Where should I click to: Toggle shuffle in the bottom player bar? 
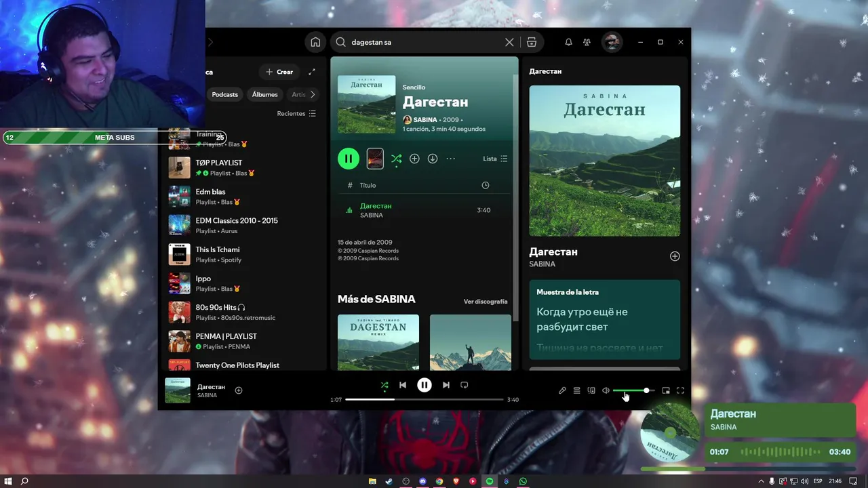(x=384, y=385)
